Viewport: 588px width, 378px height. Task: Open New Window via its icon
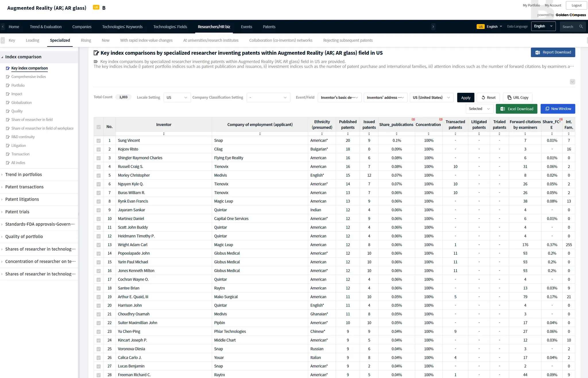(x=547, y=109)
